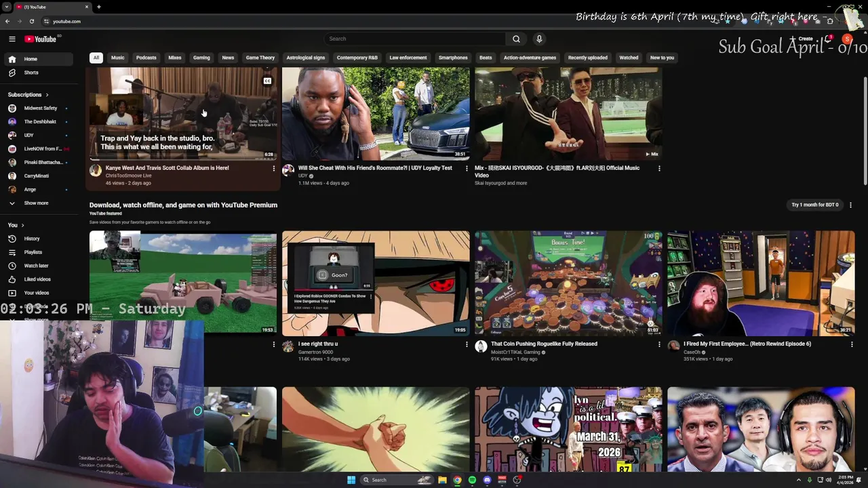Open UDY channel in subscriptions list
Screen dimensions: 868x488
click(39, 135)
